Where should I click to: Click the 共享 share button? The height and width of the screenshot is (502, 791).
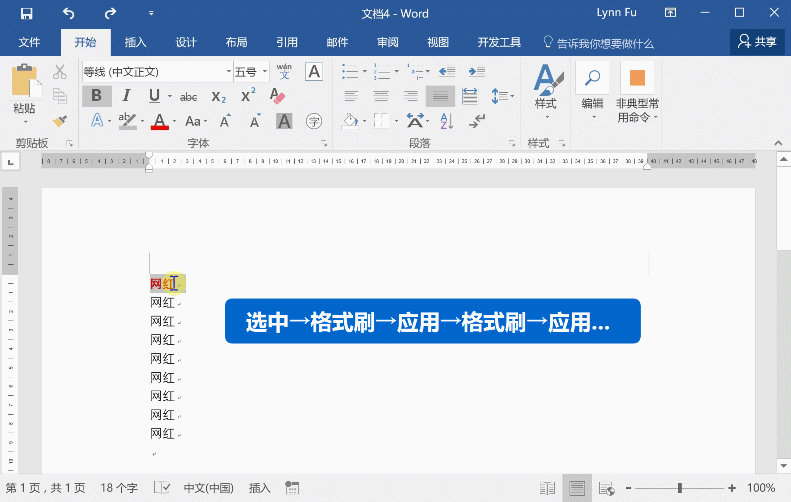(x=757, y=42)
